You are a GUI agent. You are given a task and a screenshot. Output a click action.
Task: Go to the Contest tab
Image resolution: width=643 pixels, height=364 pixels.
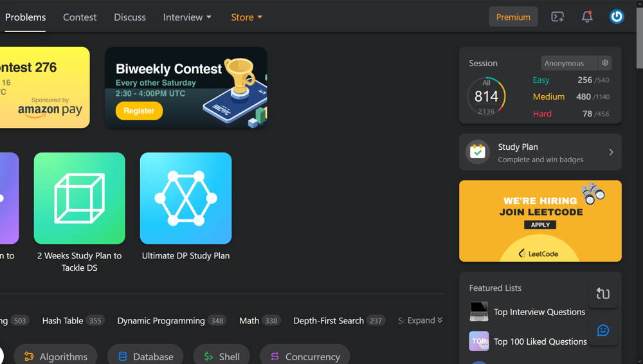80,17
